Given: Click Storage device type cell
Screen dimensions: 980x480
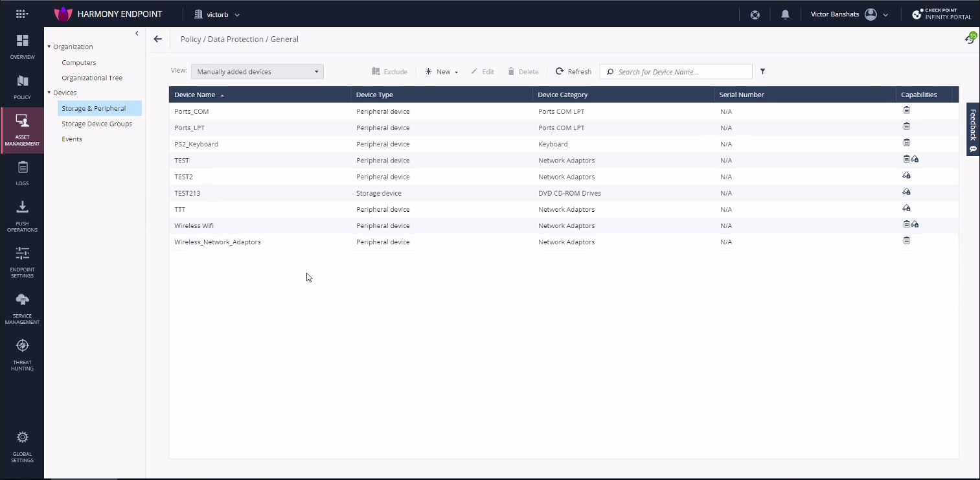Looking at the screenshot, I should point(379,193).
